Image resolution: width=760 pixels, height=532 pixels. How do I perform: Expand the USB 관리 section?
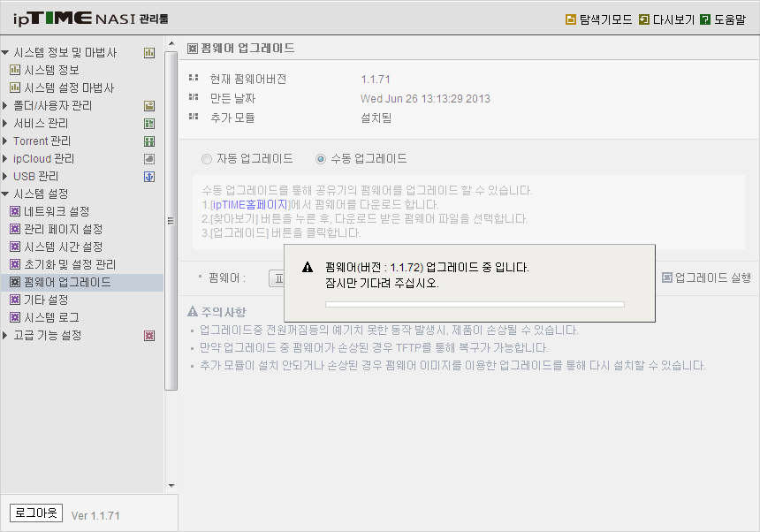4,176
